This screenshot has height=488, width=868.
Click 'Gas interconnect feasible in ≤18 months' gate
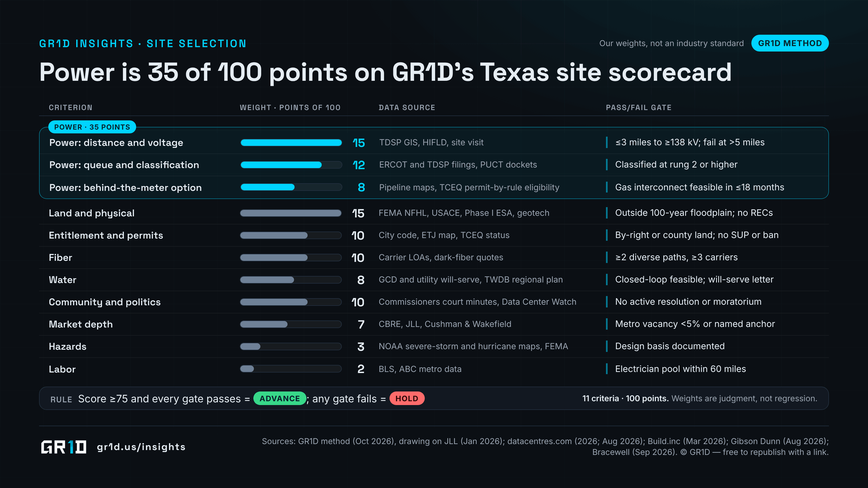[x=700, y=187]
